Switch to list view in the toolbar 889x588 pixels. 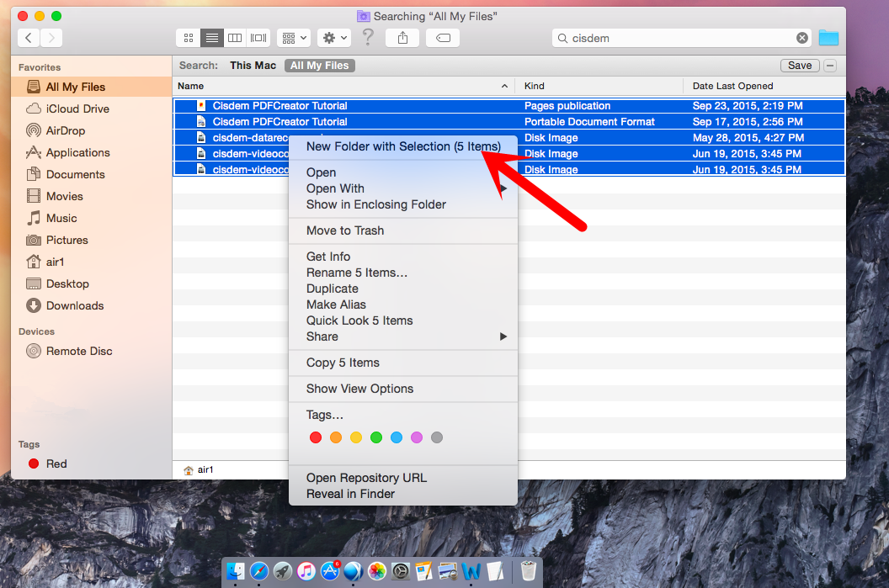(x=212, y=38)
